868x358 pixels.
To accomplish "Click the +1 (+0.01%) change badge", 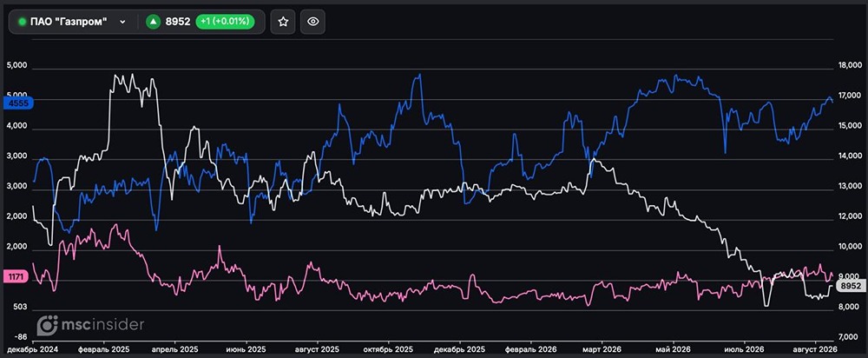I will tap(225, 22).
